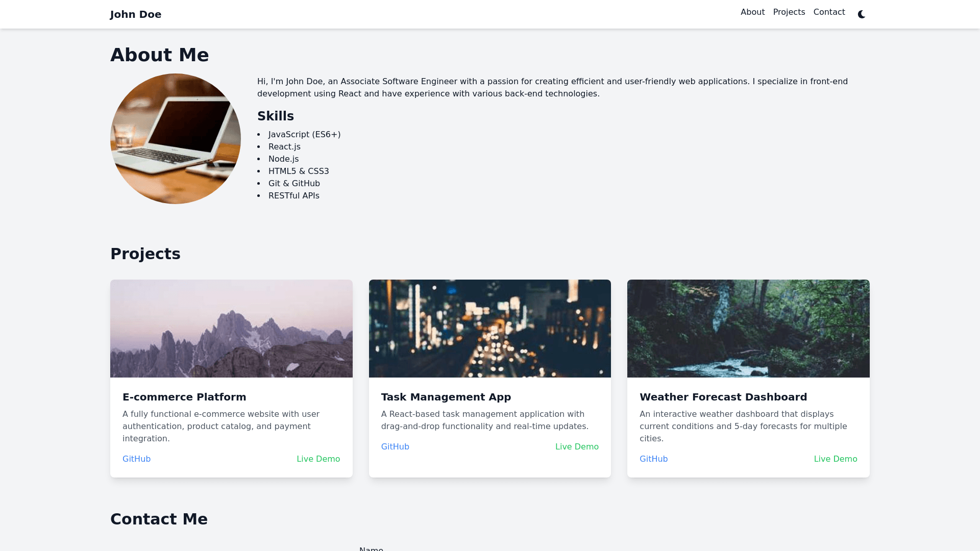Click the Weather Forecast Dashboard title
The height and width of the screenshot is (551, 980).
point(723,397)
